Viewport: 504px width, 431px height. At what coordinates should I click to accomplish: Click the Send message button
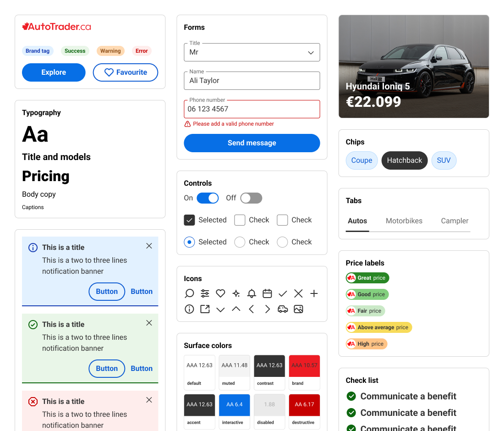252,143
